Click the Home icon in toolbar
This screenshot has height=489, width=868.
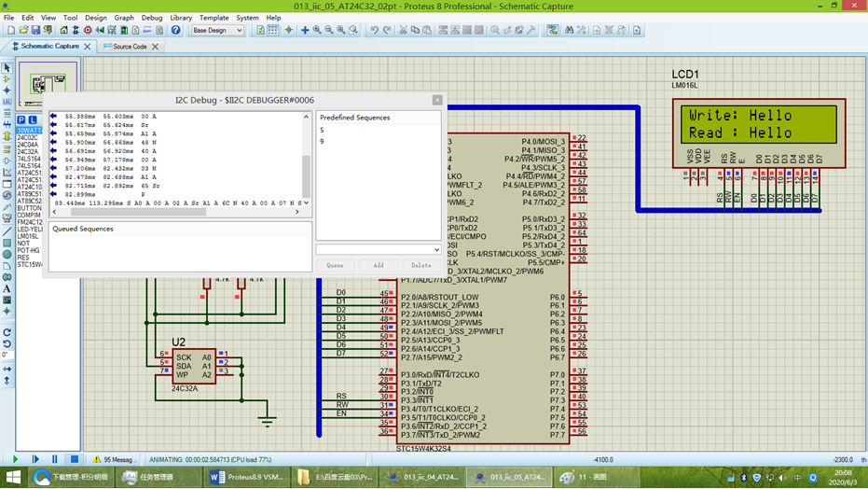click(64, 31)
